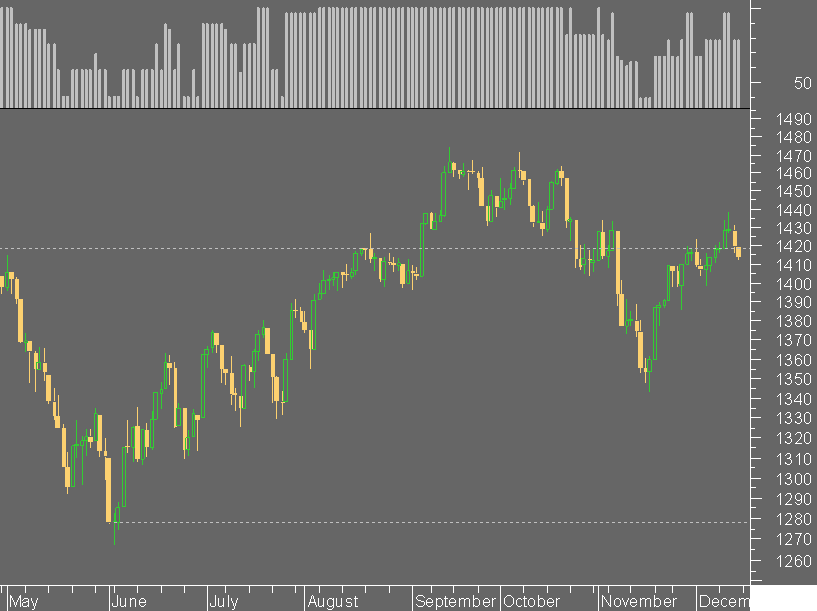Click the 1450 price axis value
The height and width of the screenshot is (611, 817).
coord(794,191)
